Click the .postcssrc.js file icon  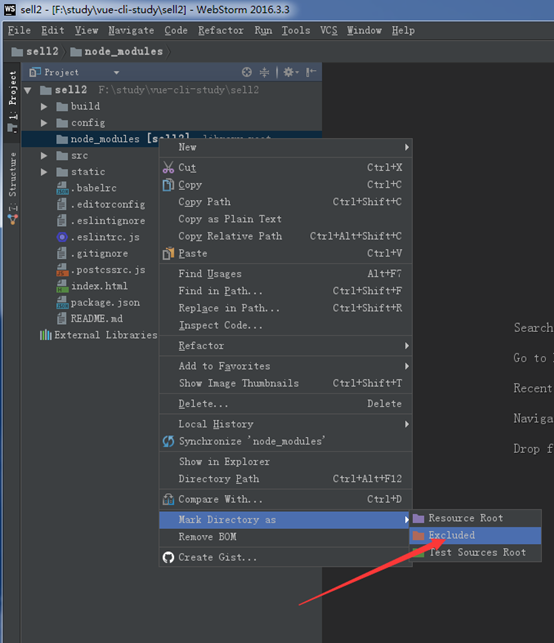click(x=62, y=269)
